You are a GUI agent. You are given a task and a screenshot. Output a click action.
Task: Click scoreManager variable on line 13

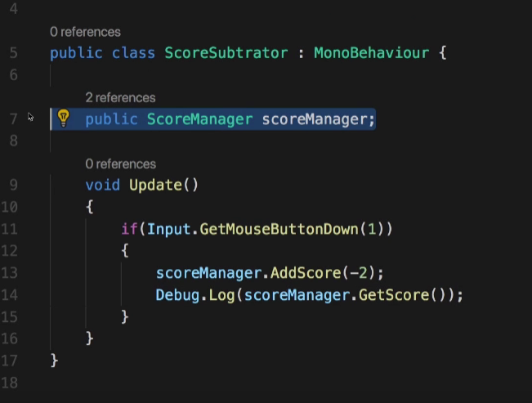pyautogui.click(x=208, y=273)
